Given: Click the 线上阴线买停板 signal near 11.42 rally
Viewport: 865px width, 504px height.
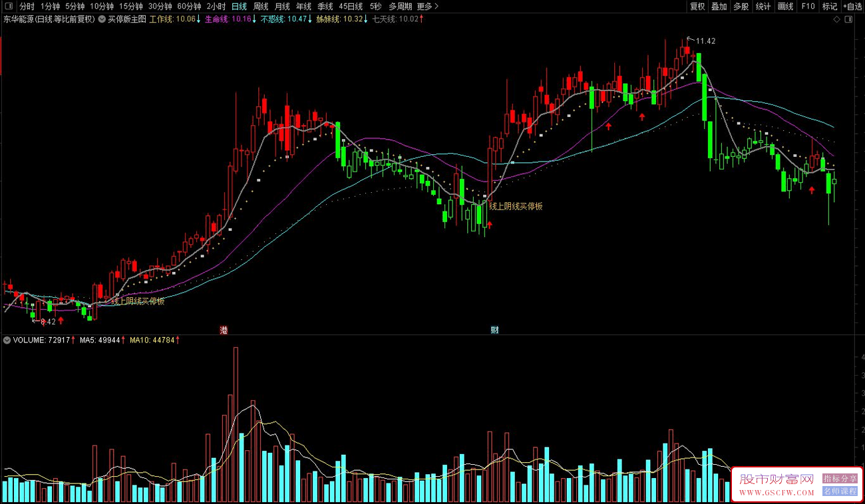Looking at the screenshot, I should click(x=516, y=206).
